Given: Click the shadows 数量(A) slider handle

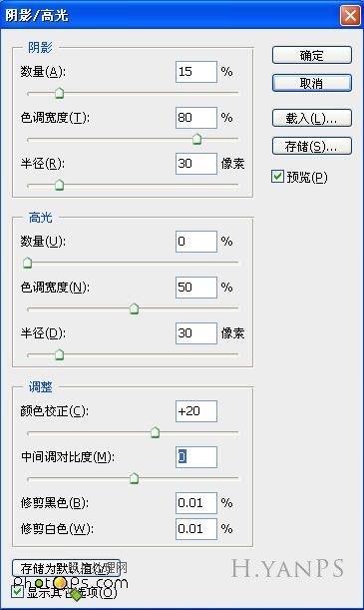Looking at the screenshot, I should point(59,93).
